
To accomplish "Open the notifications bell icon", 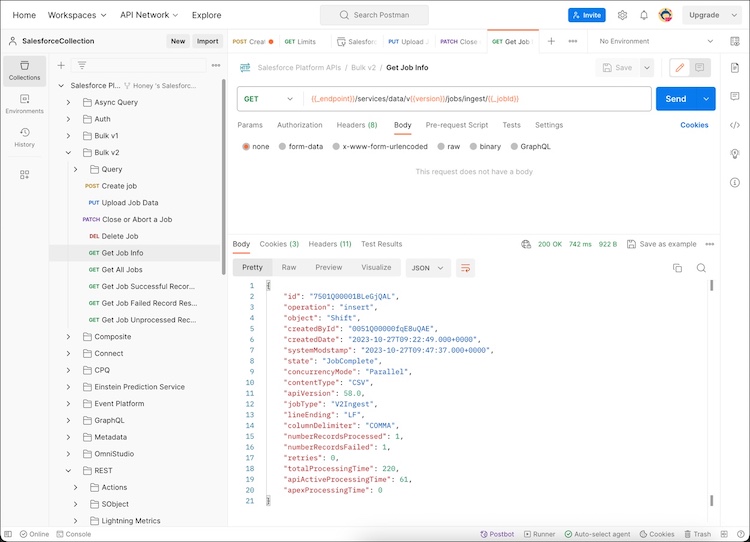I will click(x=644, y=15).
